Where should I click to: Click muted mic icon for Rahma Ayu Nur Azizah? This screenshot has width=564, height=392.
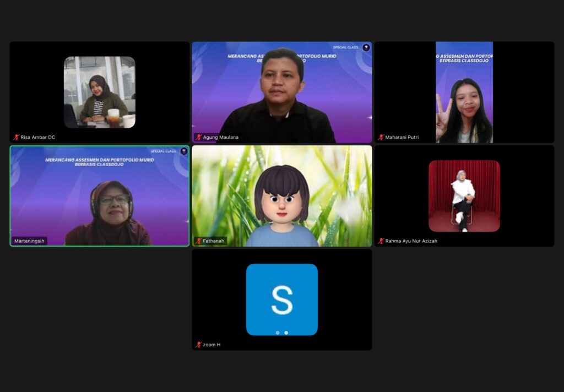[x=381, y=241]
